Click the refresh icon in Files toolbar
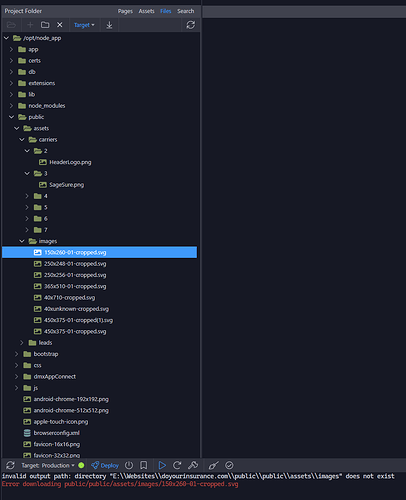This screenshot has width=406, height=500. click(190, 25)
